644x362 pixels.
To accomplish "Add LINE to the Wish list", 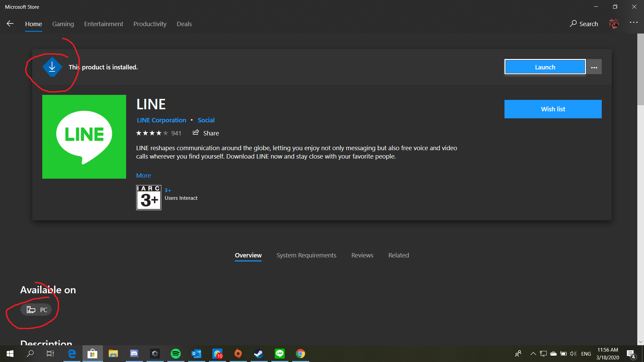I will (553, 109).
